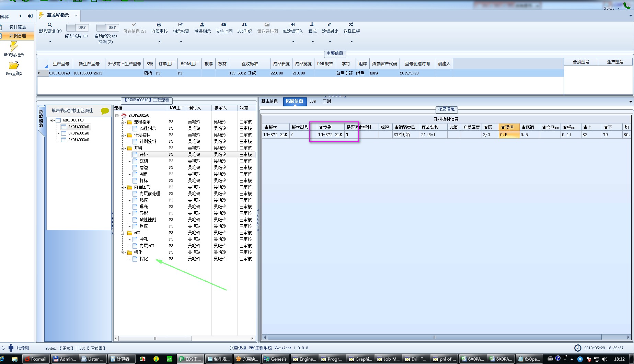The height and width of the screenshot is (364, 634).
Task: Select the 6X0PA001A0 main info row
Action: pyautogui.click(x=300, y=73)
